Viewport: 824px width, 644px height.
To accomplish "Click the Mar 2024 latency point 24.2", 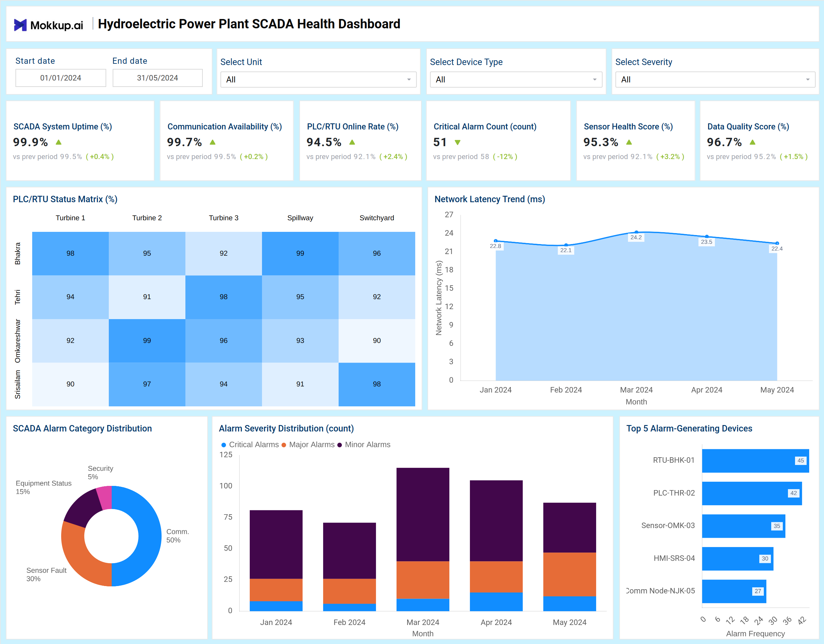I will pos(636,232).
